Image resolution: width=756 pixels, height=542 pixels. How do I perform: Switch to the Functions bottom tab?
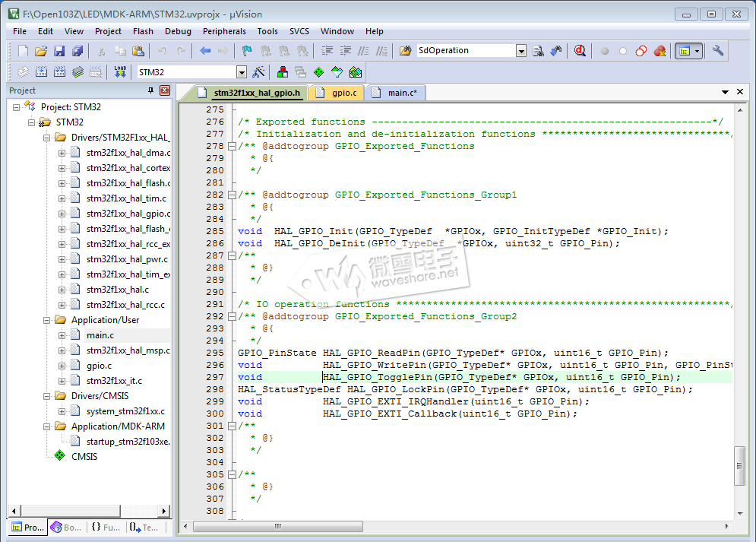106,528
